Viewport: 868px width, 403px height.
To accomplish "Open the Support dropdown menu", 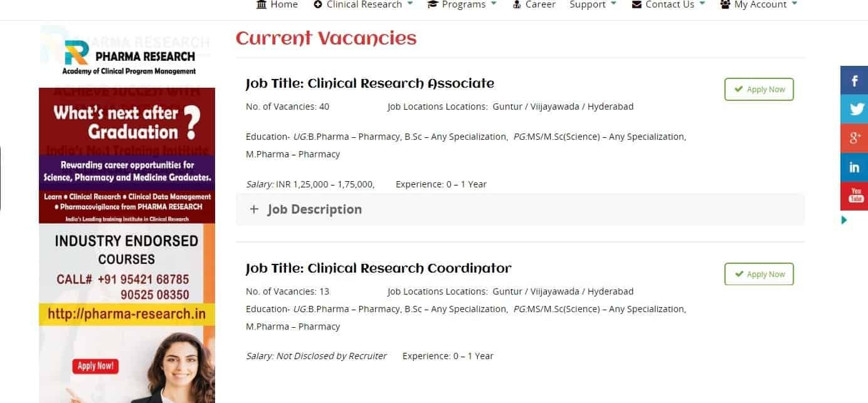I will [x=593, y=5].
